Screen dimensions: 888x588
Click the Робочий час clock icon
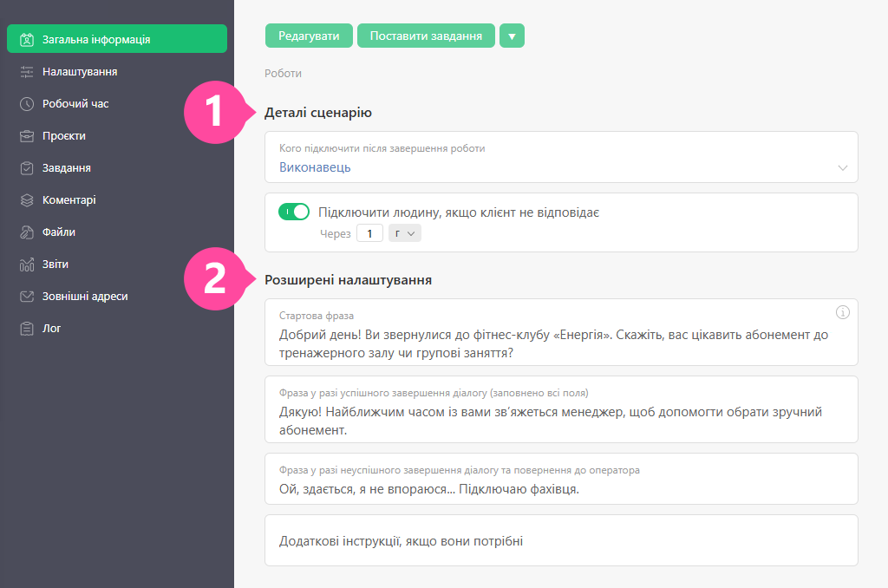[27, 104]
